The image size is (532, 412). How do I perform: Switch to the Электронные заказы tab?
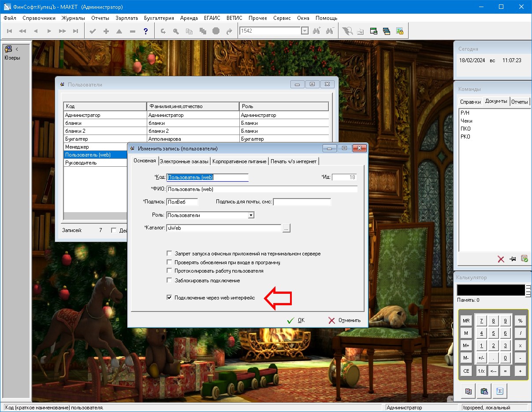click(184, 161)
